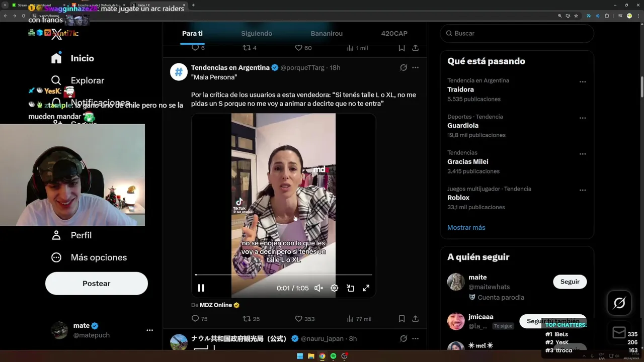Open Explorar search page
The width and height of the screenshot is (644, 362).
pyautogui.click(x=77, y=80)
